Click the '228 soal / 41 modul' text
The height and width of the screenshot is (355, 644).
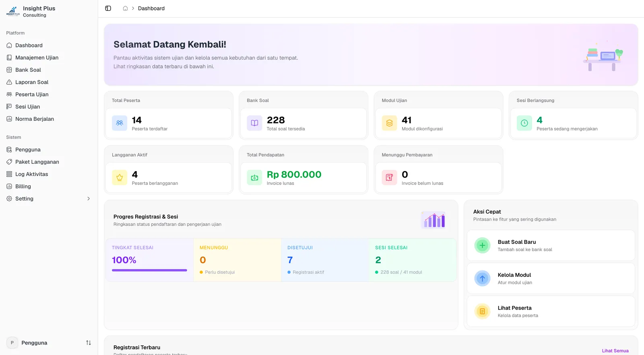(x=401, y=272)
